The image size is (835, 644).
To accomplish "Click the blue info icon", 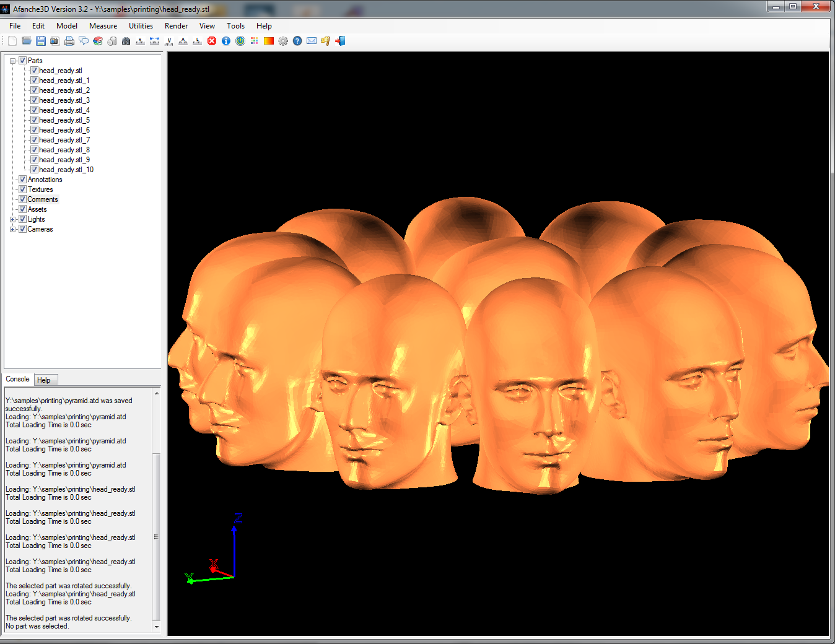I will tap(226, 41).
